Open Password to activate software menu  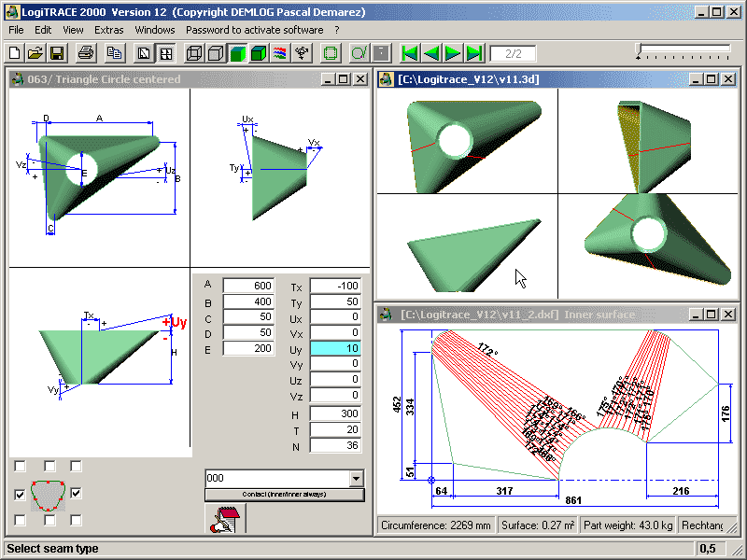[x=254, y=30]
